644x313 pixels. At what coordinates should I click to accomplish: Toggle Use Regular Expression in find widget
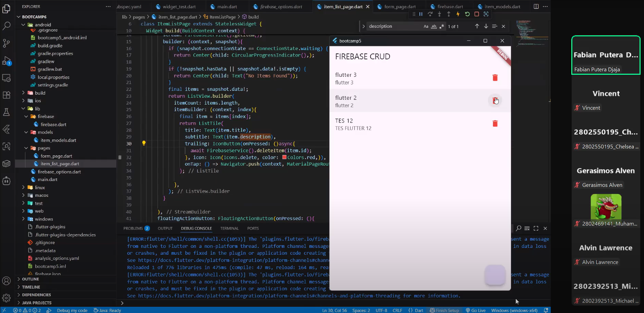(x=442, y=26)
